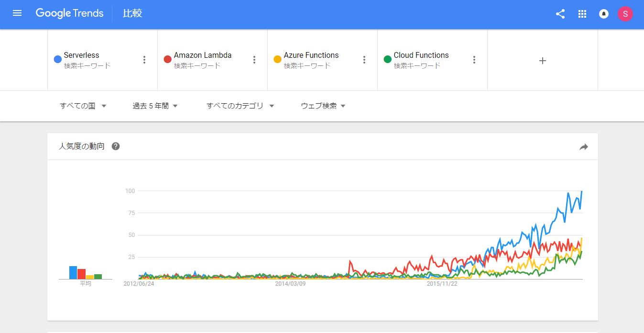Screen dimensions: 644x333
Task: Click the Google Trends logo
Action: click(69, 13)
